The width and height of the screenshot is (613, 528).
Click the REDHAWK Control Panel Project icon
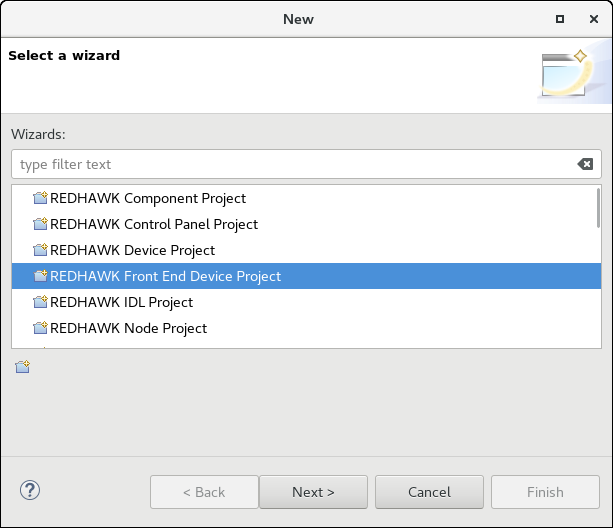(x=40, y=224)
